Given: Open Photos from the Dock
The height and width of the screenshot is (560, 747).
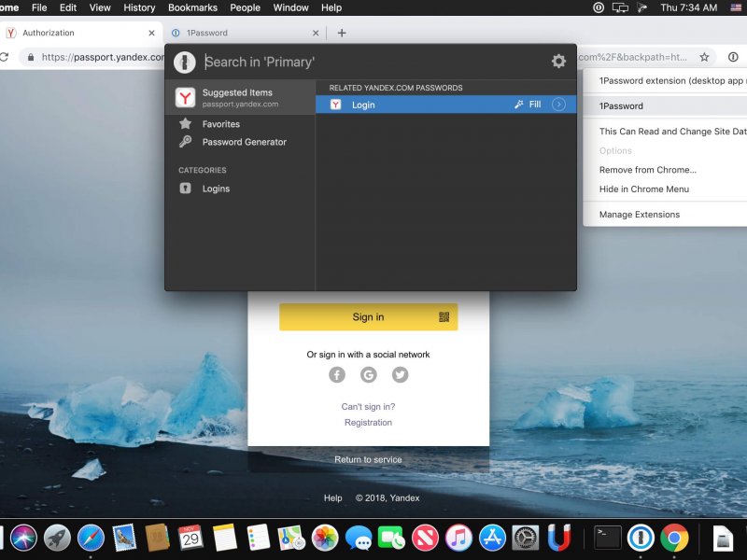Looking at the screenshot, I should tap(325, 538).
